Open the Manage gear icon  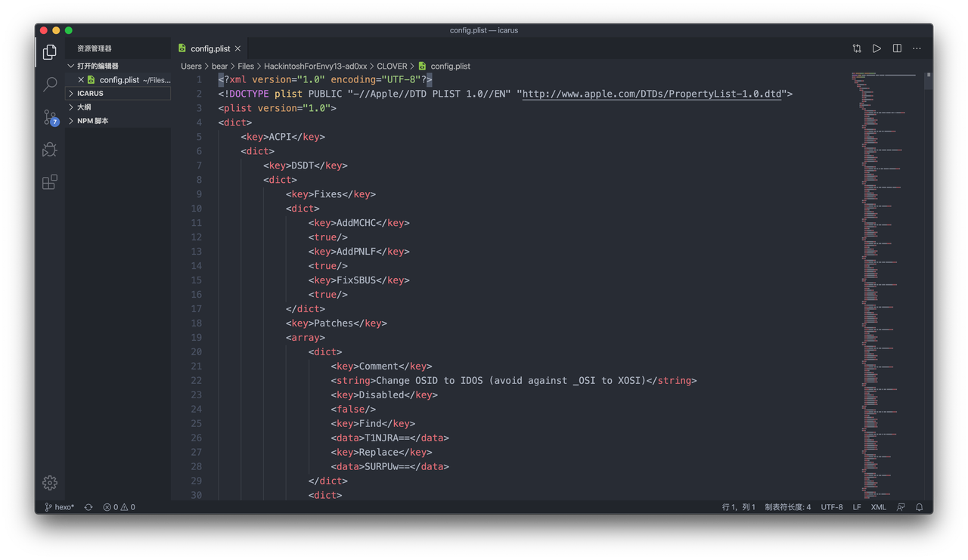point(50,483)
